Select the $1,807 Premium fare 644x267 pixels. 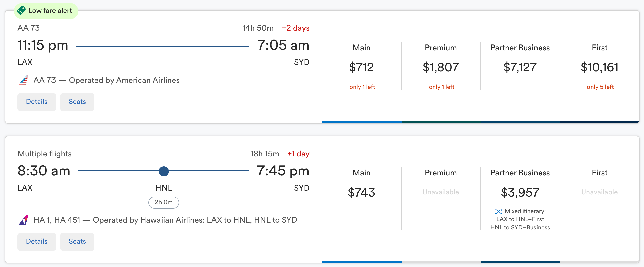tap(441, 67)
